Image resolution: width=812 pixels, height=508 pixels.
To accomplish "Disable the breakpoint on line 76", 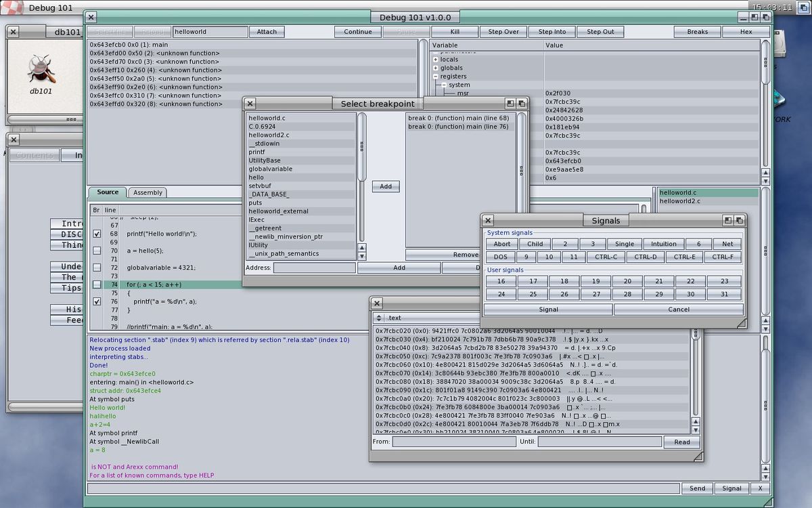I will [x=97, y=301].
